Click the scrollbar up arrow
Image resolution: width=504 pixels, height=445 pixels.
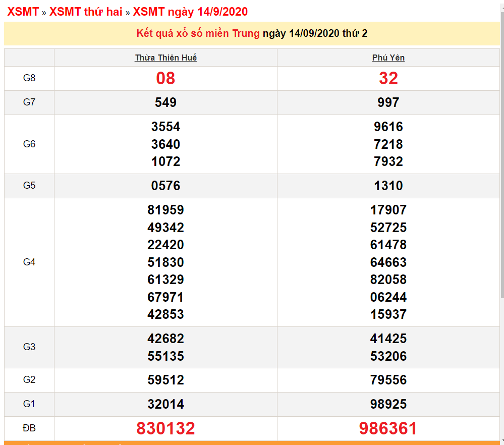tap(501, 4)
